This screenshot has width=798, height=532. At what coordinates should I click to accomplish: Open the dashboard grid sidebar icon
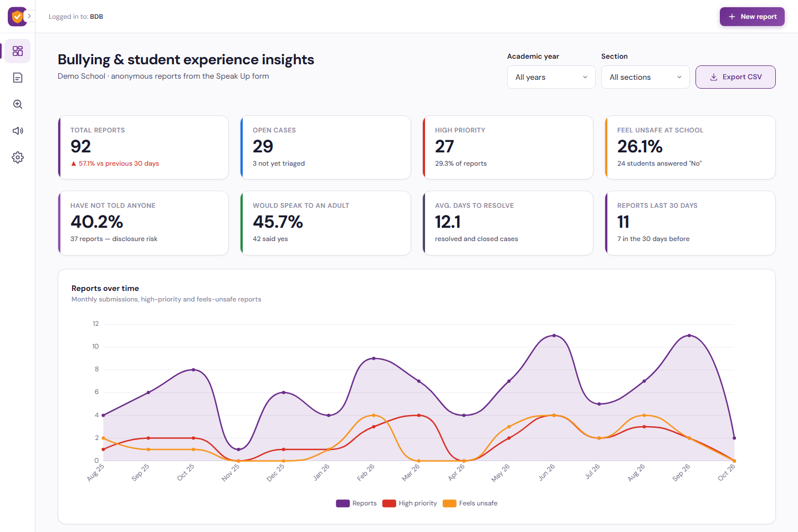(x=18, y=51)
